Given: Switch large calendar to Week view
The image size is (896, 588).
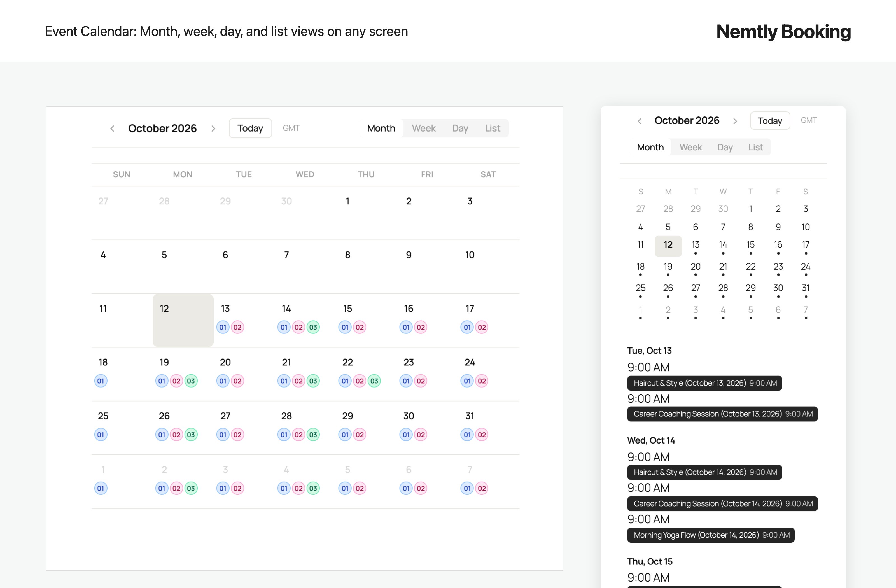Looking at the screenshot, I should click(x=424, y=128).
